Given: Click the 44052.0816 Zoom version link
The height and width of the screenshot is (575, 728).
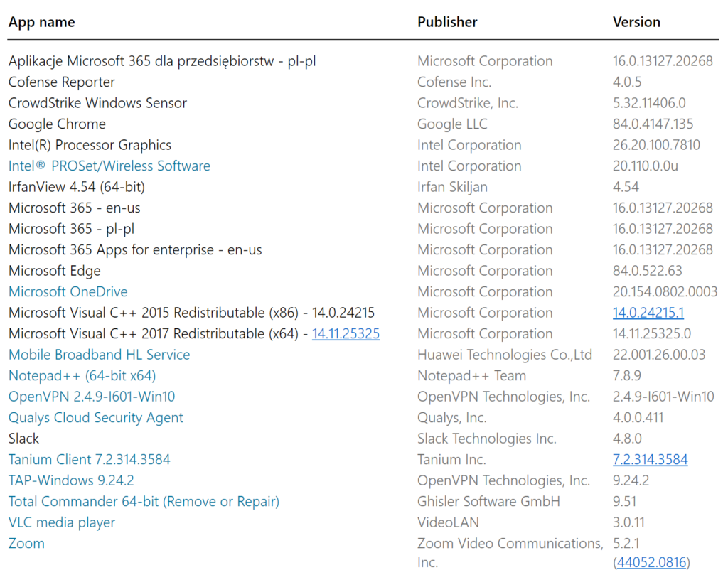Looking at the screenshot, I should tap(651, 562).
